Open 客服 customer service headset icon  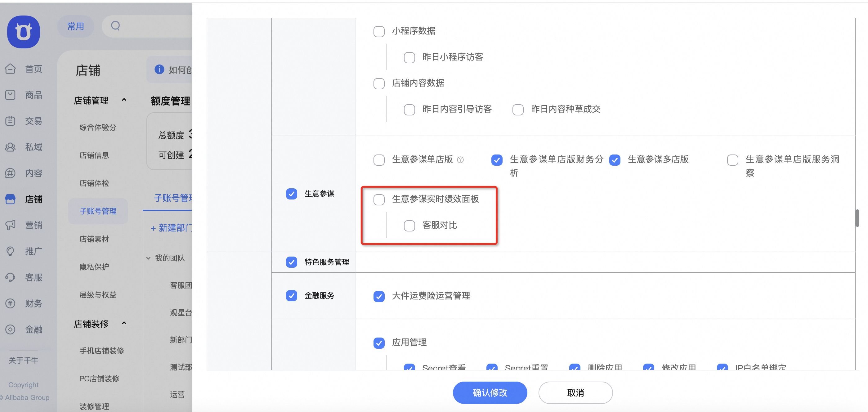click(x=11, y=277)
